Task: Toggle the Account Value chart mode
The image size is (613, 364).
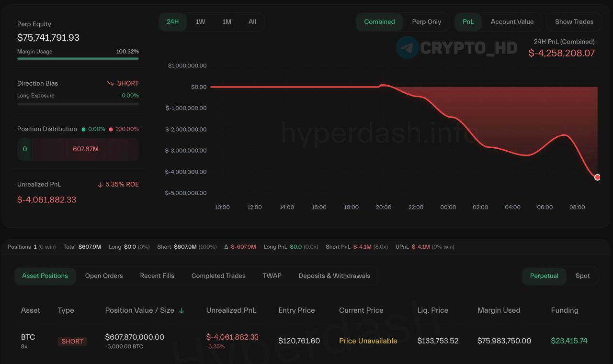Action: tap(512, 22)
